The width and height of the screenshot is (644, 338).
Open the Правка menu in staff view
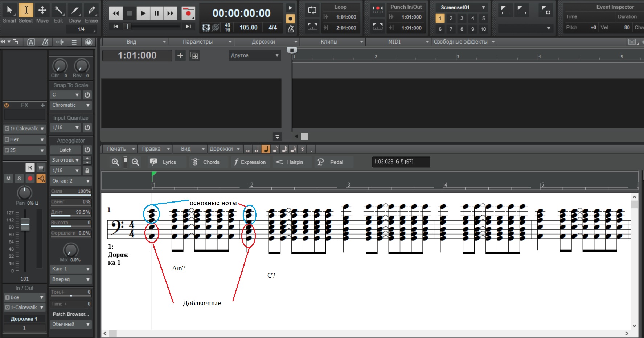(x=155, y=149)
